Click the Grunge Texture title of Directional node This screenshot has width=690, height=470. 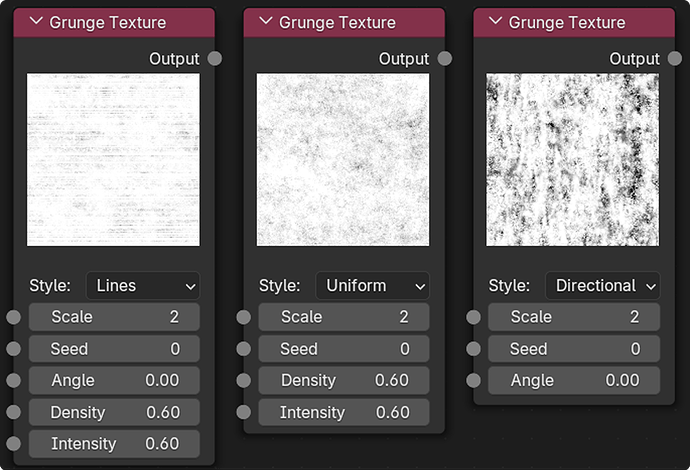567,22
